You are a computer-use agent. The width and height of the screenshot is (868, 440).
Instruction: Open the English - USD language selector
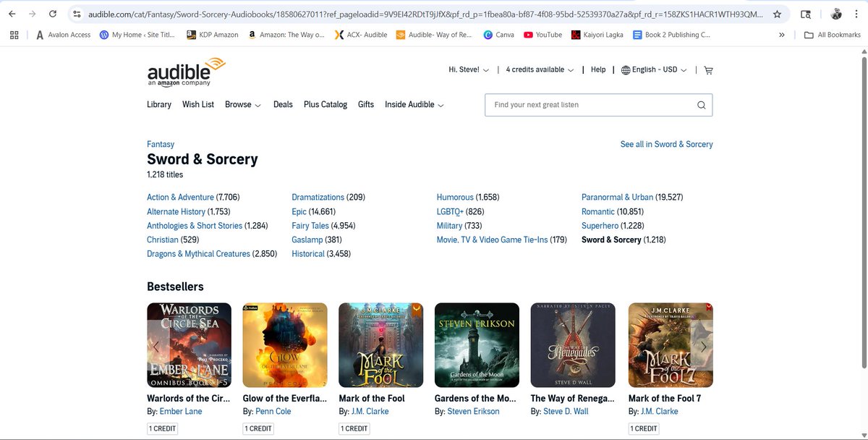point(655,69)
